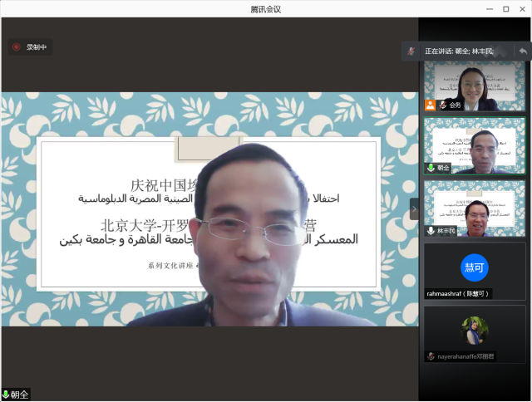Select the 会务 participant video thumbnail
Image resolution: width=532 pixels, height=402 pixels.
(x=475, y=86)
